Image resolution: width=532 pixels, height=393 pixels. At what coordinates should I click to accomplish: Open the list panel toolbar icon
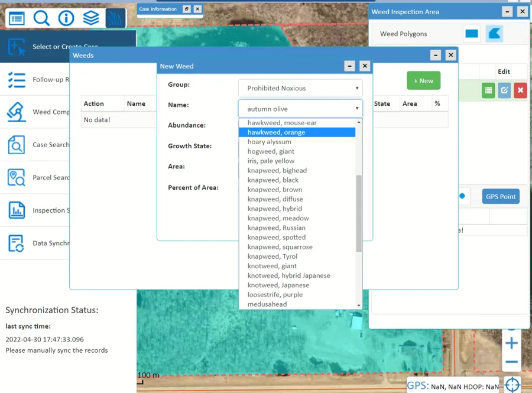pyautogui.click(x=17, y=18)
